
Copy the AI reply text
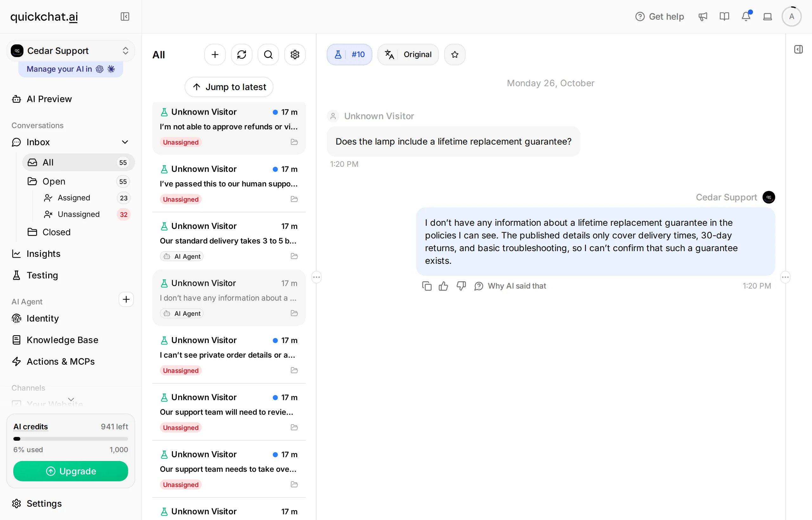click(x=427, y=286)
